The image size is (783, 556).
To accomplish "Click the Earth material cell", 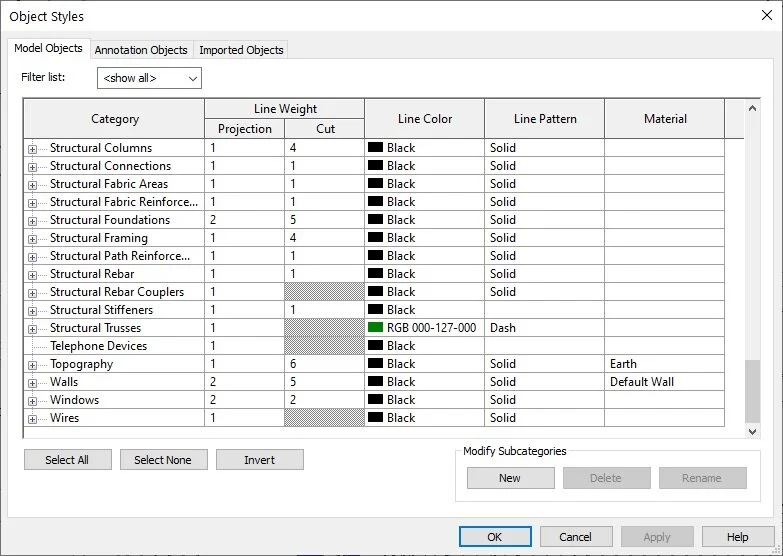I will [x=664, y=364].
